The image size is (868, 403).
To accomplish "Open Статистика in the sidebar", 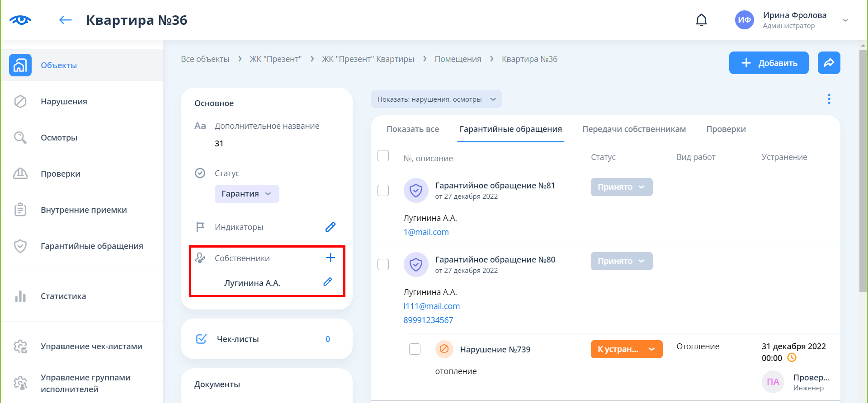I will [63, 296].
